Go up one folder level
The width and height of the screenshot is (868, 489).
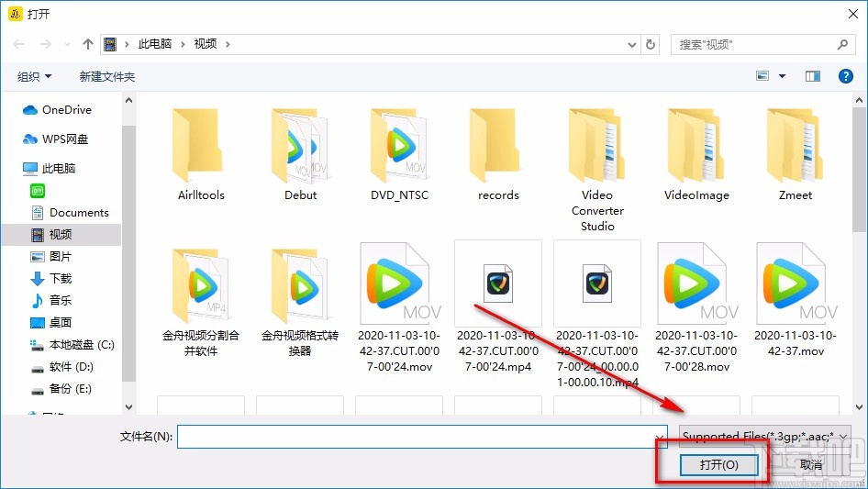click(87, 44)
